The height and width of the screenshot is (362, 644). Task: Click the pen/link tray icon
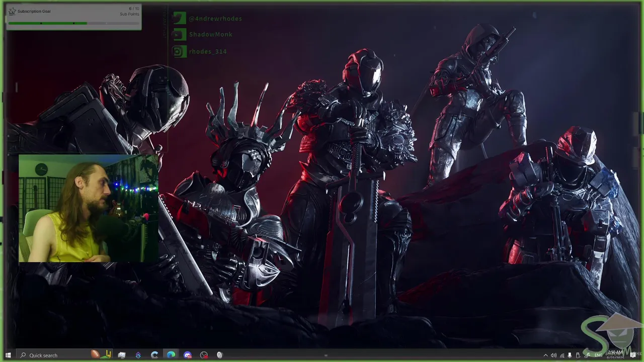pos(587,355)
